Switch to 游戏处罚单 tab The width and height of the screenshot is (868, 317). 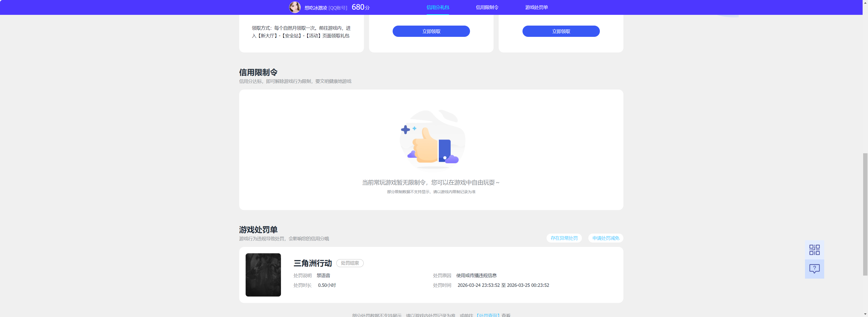[x=536, y=7]
